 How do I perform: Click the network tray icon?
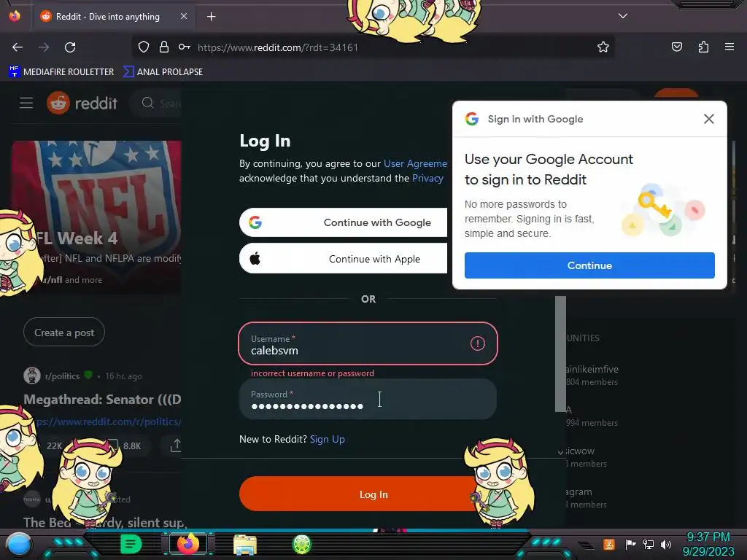point(648,544)
